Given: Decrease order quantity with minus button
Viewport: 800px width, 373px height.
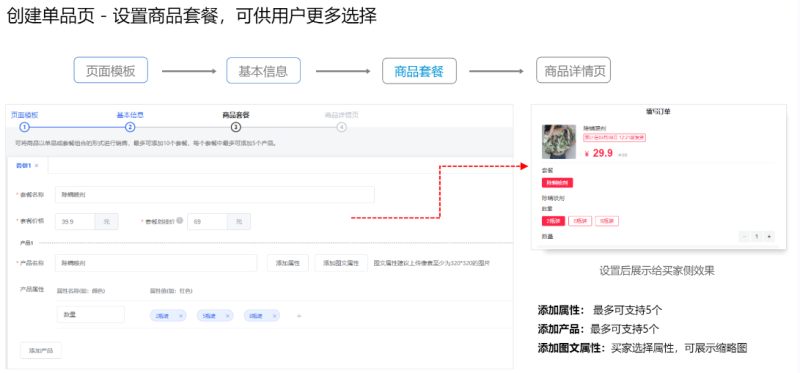Looking at the screenshot, I should point(744,236).
